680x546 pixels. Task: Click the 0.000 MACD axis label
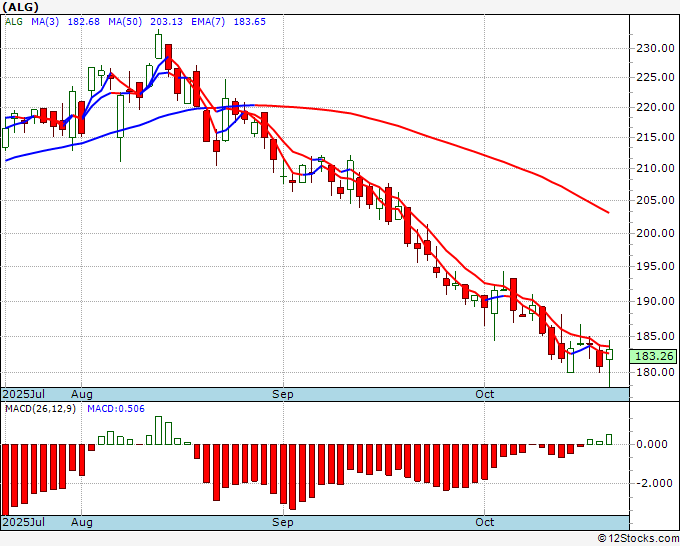click(x=651, y=444)
